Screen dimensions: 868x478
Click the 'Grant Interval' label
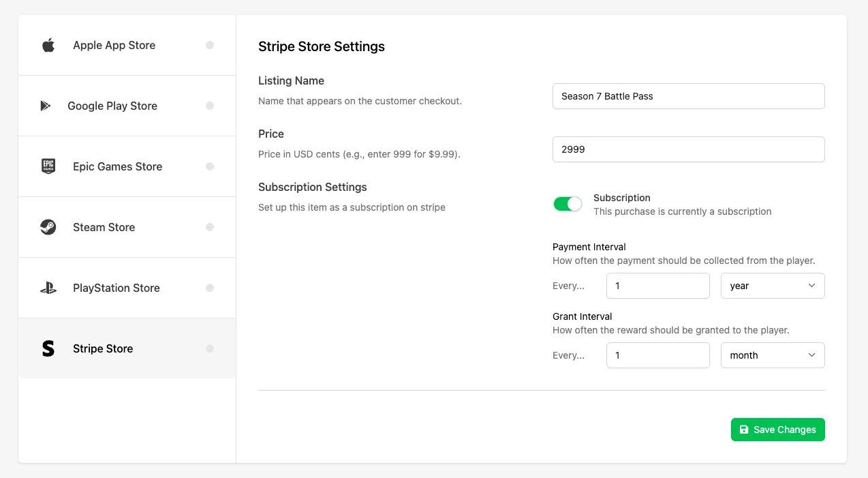pos(583,316)
